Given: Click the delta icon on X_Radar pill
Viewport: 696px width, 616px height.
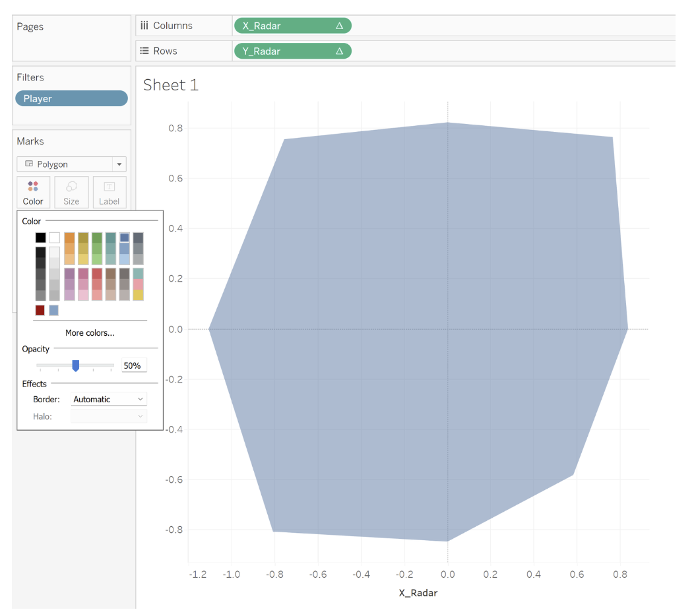Looking at the screenshot, I should (x=339, y=26).
